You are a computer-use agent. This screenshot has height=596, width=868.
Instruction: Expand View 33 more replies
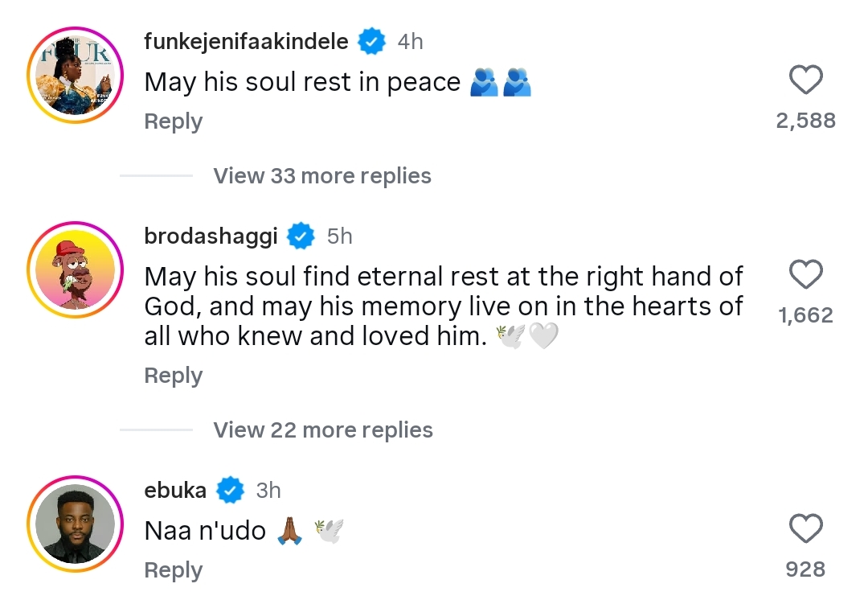[322, 175]
